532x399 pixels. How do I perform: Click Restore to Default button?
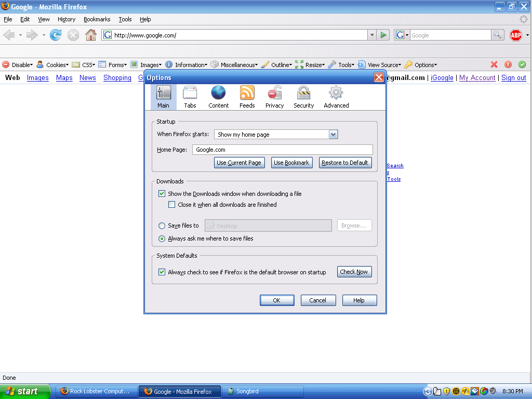tap(345, 163)
